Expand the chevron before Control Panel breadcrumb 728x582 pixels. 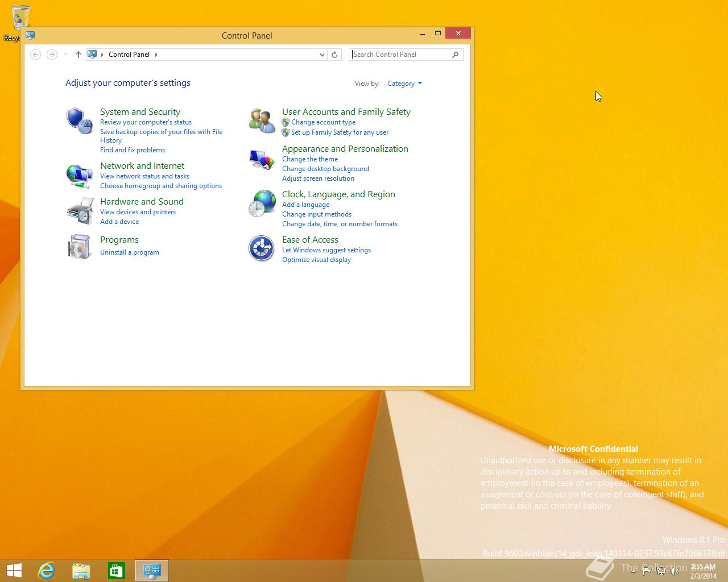(102, 55)
